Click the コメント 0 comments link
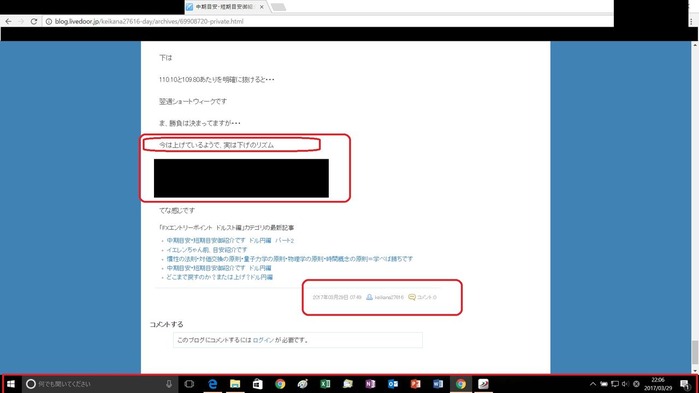699x393 pixels. pos(427,297)
